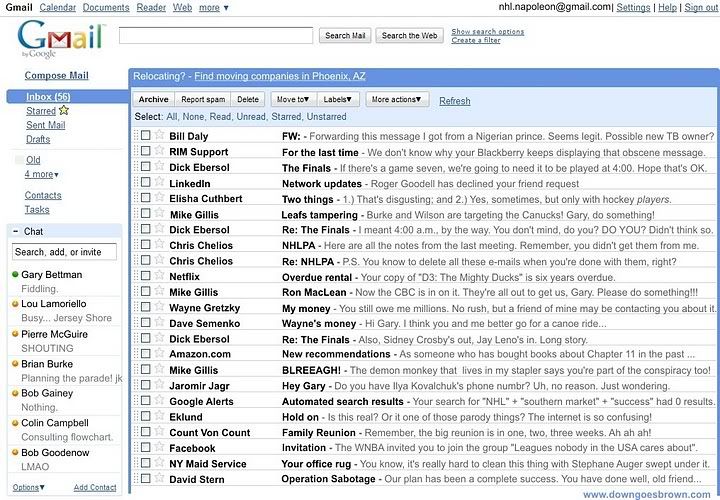
Task: Click Colin Campbell's status dot
Action: click(15, 423)
